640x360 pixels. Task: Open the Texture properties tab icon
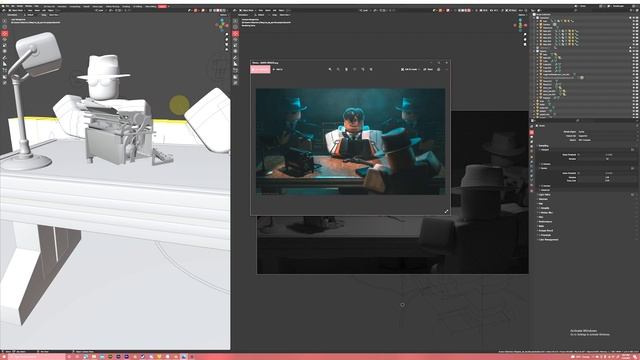point(531,191)
